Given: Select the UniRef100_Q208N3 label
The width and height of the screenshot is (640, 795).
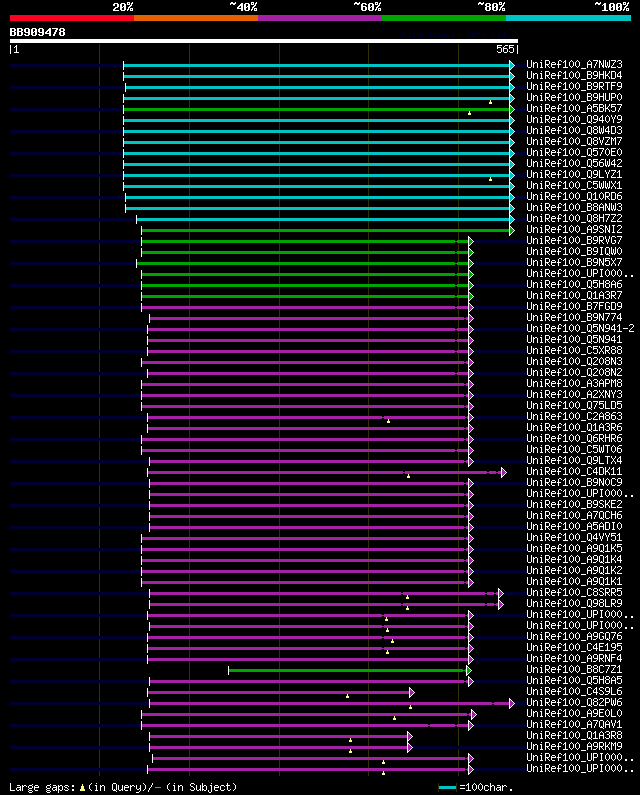Looking at the screenshot, I should coord(574,362).
